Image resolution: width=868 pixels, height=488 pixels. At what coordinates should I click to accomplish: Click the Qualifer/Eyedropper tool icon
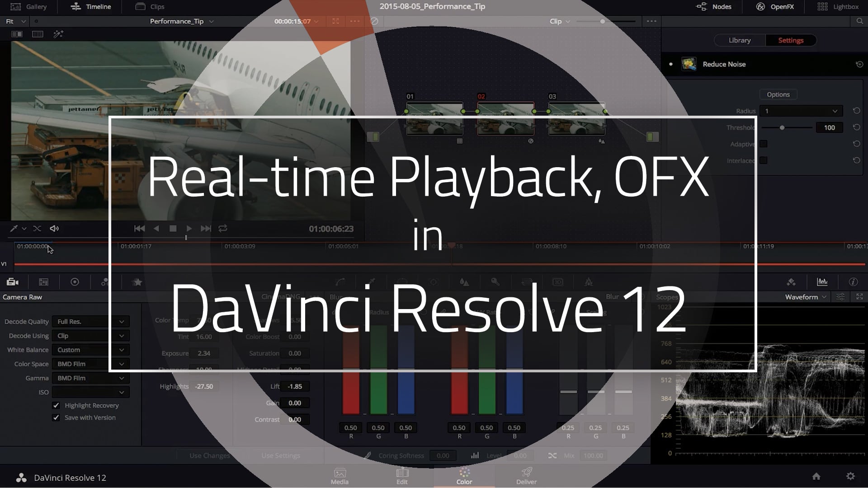[x=371, y=282]
